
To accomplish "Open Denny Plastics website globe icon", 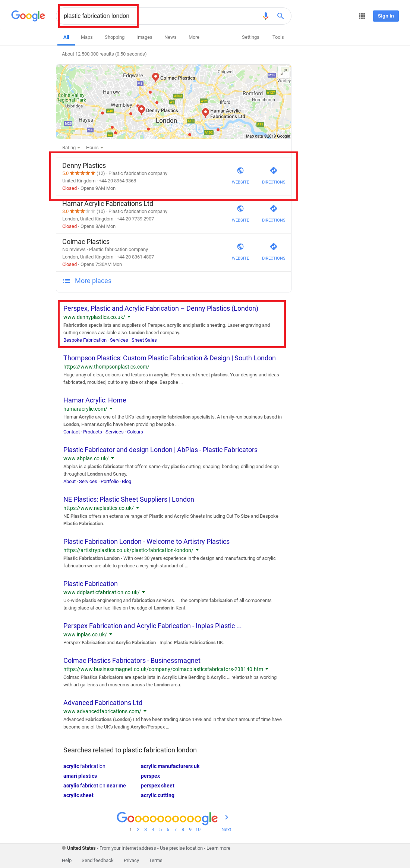I will 240,171.
